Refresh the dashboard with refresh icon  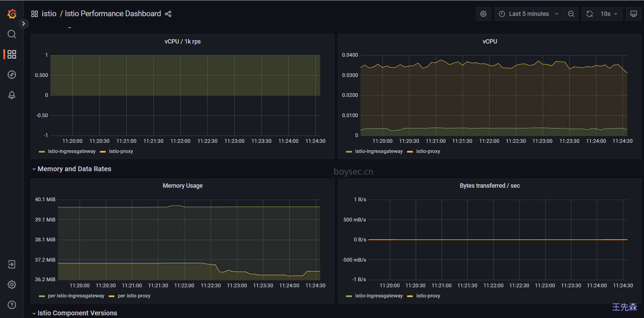[590, 14]
